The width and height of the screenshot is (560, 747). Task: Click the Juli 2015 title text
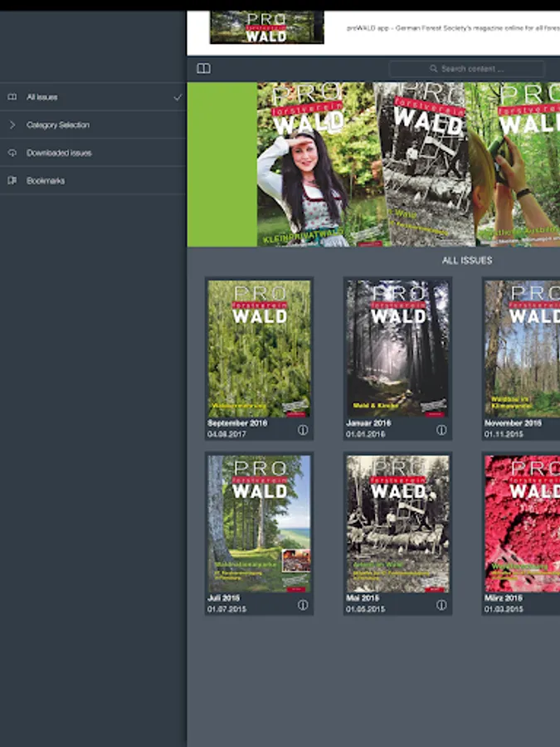(x=223, y=598)
